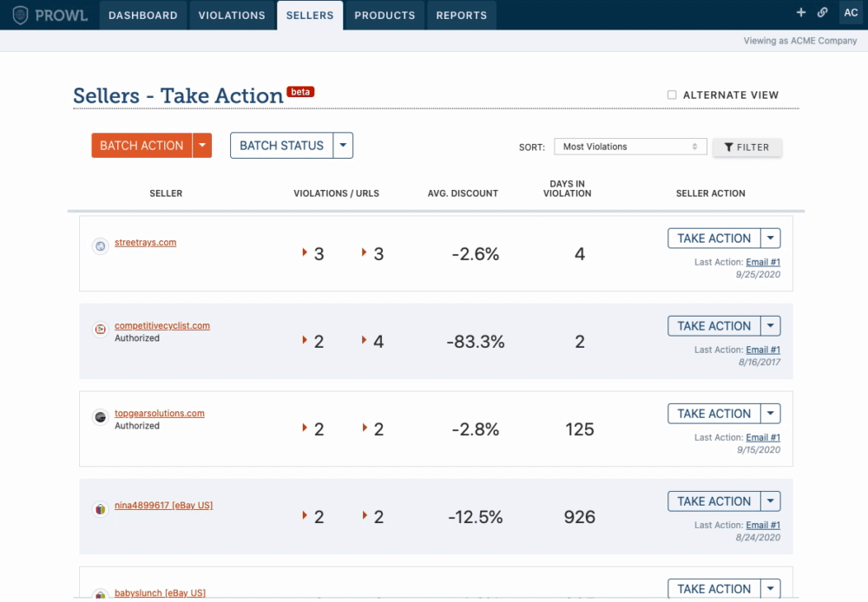Expand URLs arrow for streetrays.com
Screen dimensions: 868x602
364,252
